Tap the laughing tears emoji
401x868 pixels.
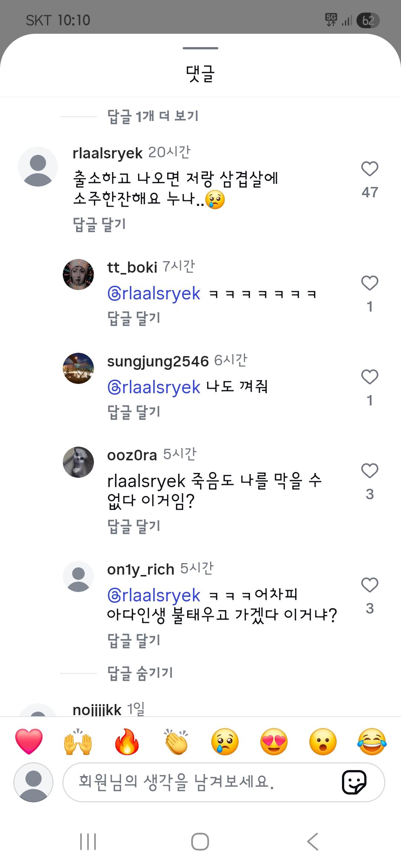click(372, 742)
